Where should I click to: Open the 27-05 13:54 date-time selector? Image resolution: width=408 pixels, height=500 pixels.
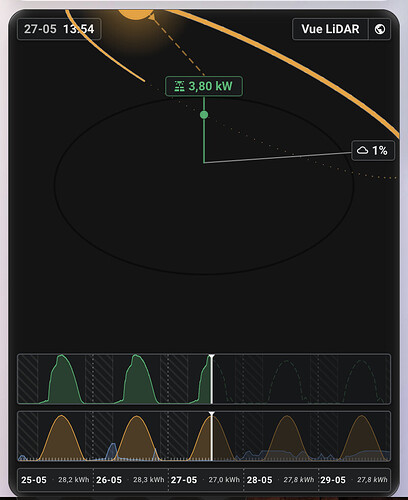(x=59, y=29)
